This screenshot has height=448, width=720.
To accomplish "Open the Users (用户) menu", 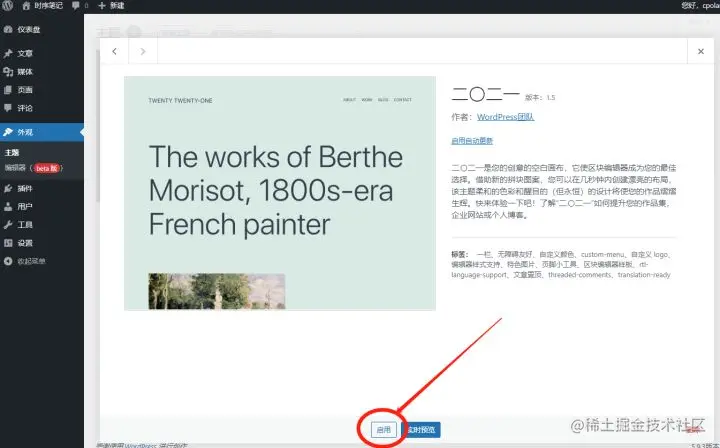I will [x=41, y=207].
